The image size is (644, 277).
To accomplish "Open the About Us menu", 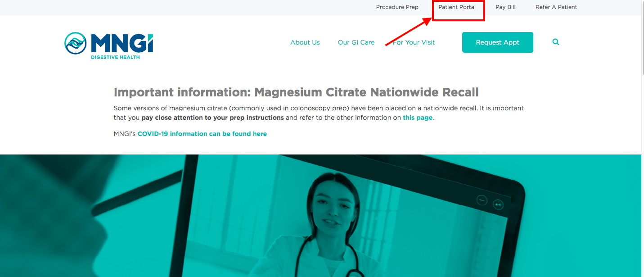I will pyautogui.click(x=305, y=42).
